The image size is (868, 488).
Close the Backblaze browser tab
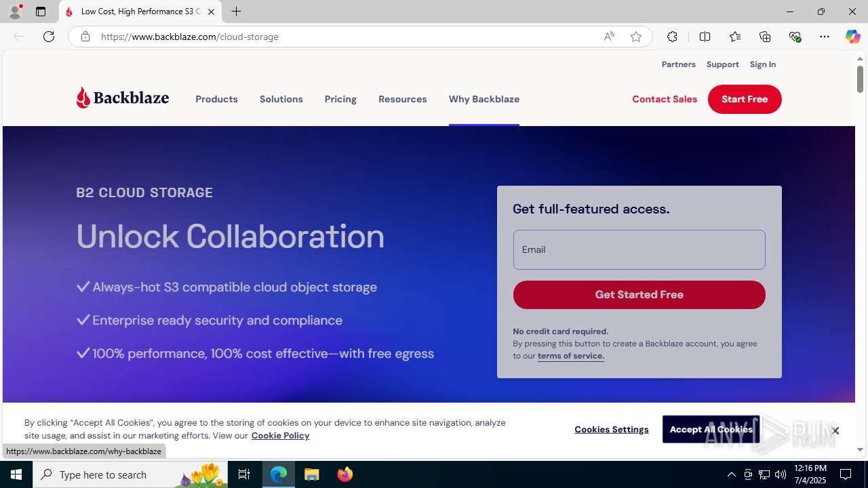pos(211,12)
